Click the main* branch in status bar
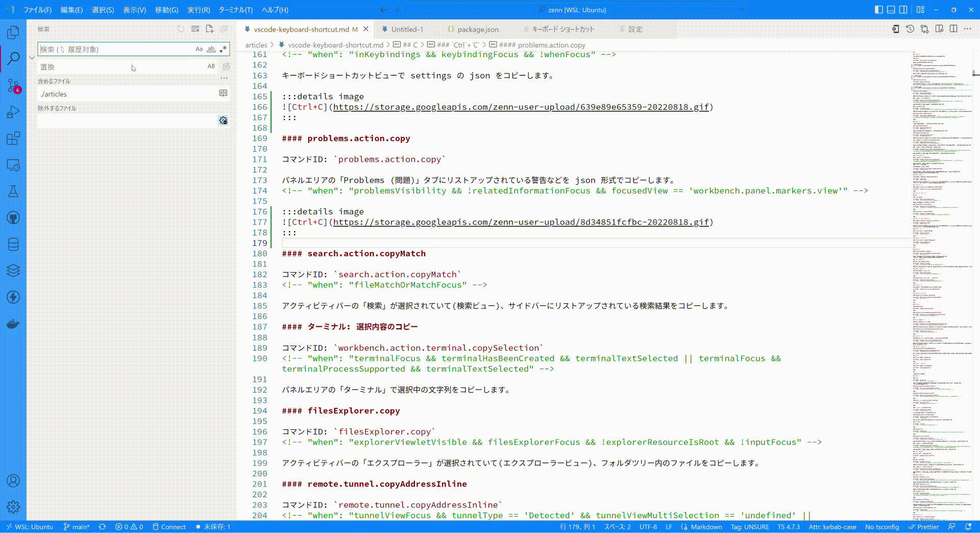This screenshot has width=980, height=533. click(x=76, y=527)
